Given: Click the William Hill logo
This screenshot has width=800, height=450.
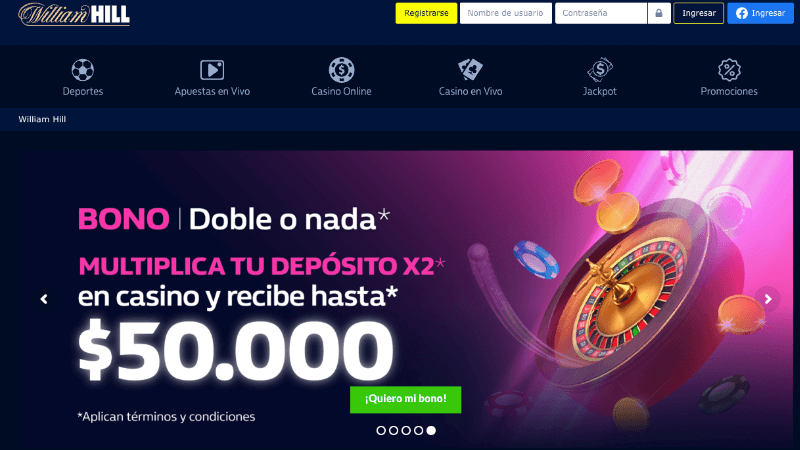Looking at the screenshot, I should pos(74,14).
